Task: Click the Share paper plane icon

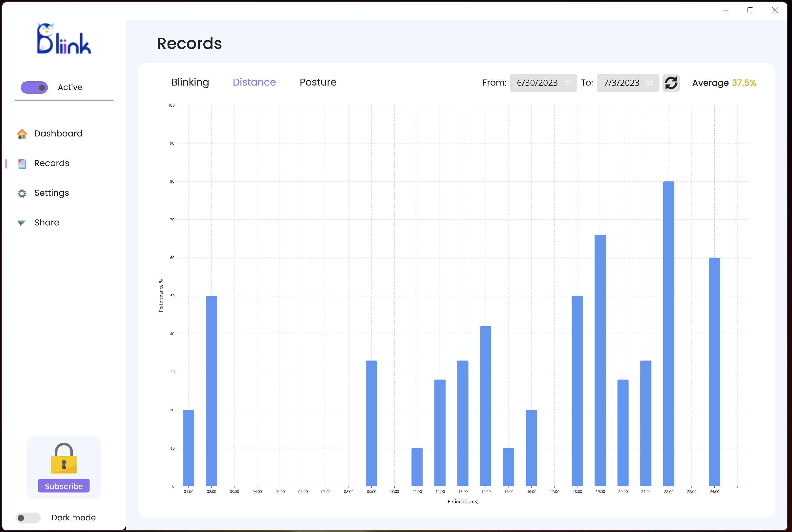Action: (x=22, y=223)
